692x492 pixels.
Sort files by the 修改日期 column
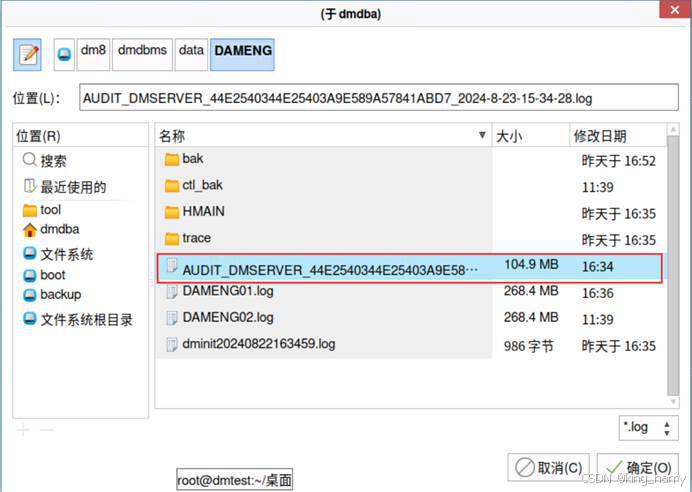point(618,136)
